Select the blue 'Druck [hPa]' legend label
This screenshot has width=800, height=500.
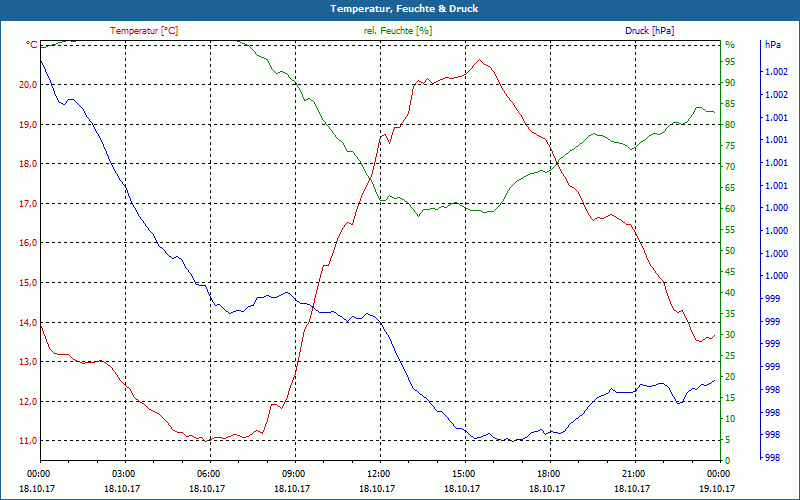click(649, 31)
